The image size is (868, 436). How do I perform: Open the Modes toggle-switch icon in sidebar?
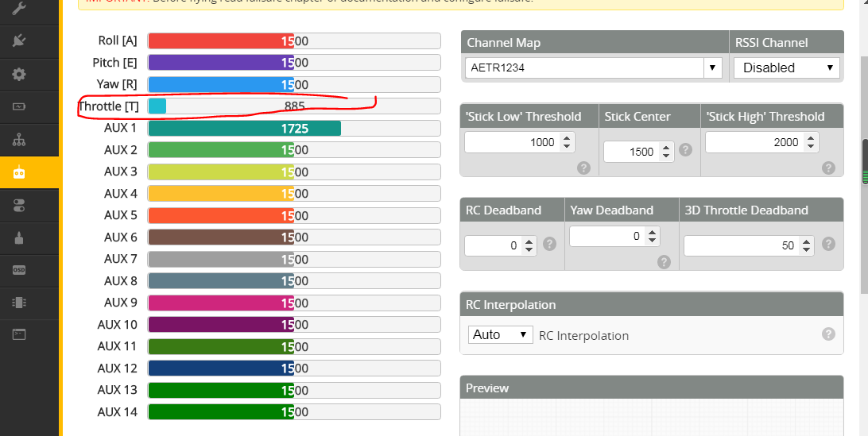coord(19,206)
